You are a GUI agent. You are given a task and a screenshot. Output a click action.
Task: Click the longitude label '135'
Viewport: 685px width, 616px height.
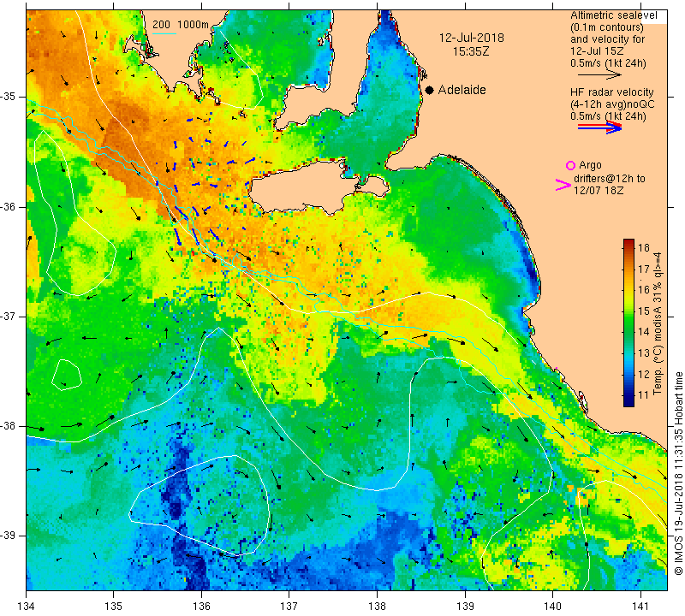pyautogui.click(x=114, y=607)
